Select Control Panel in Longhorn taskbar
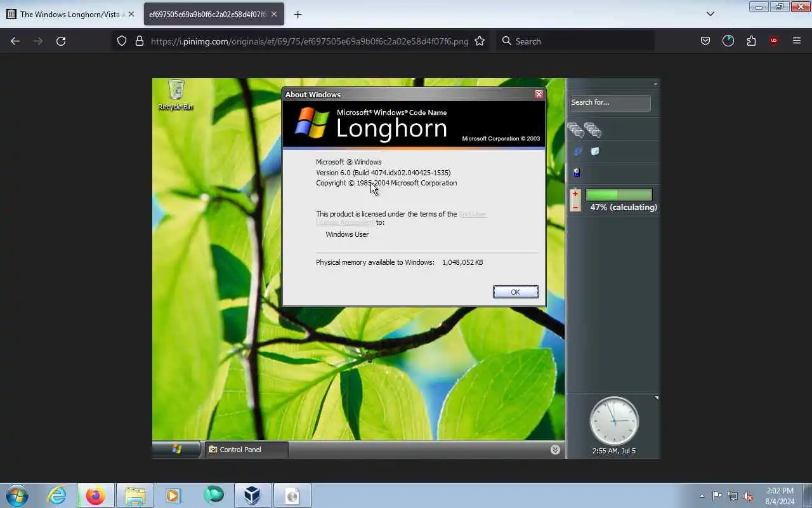This screenshot has height=508, width=812. [x=246, y=450]
